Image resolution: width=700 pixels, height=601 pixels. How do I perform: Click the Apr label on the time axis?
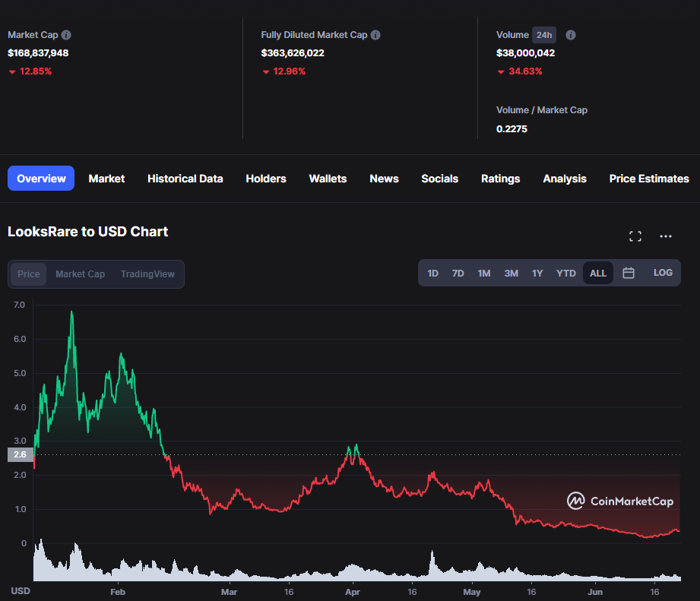(x=352, y=592)
